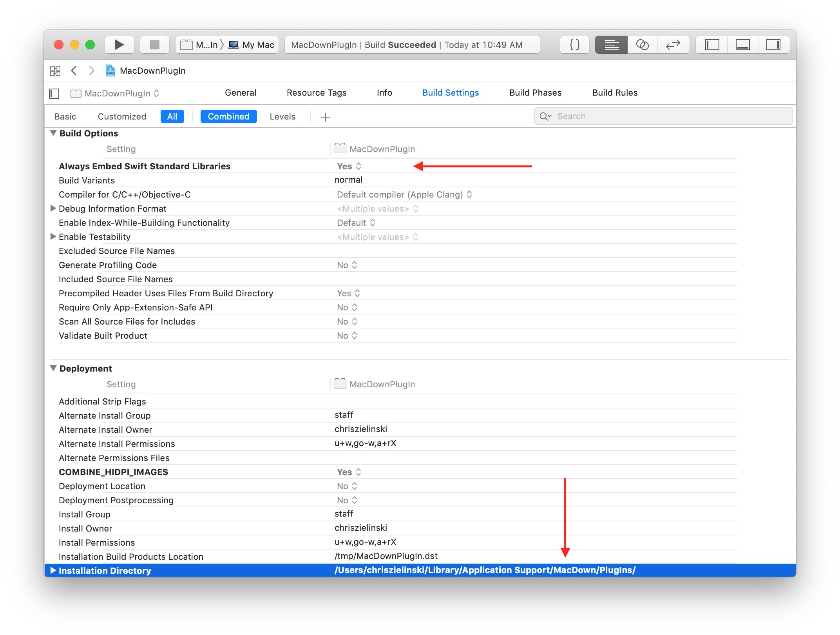Change Deployment Postprocessing value popup

point(347,500)
